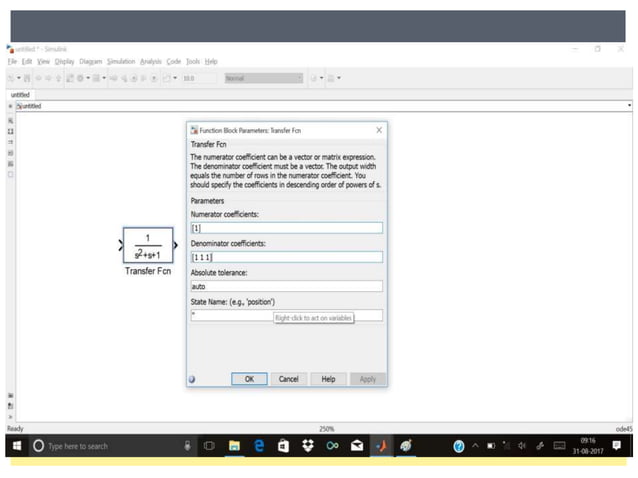Screen dimensions: 638x478
Task: Click the Back navigation arrow in the toolbar
Action: tap(39, 78)
